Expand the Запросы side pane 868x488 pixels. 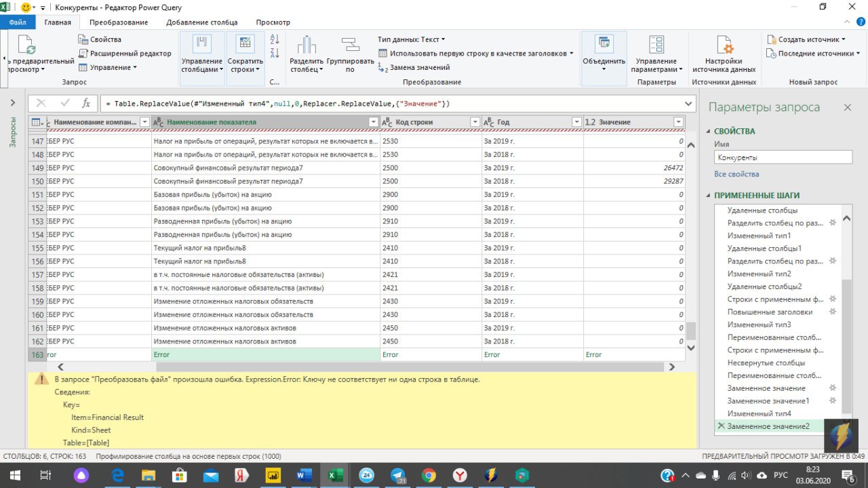pyautogui.click(x=12, y=102)
